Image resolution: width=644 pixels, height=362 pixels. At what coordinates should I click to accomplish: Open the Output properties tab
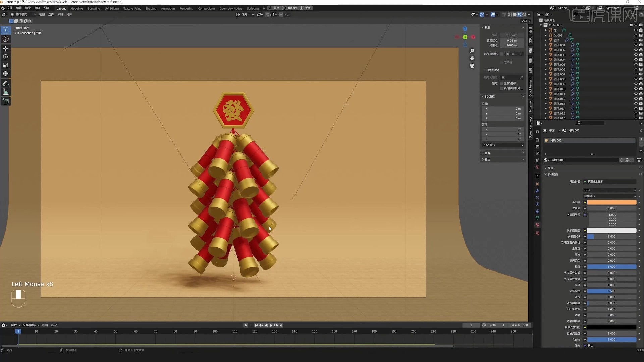tap(537, 147)
